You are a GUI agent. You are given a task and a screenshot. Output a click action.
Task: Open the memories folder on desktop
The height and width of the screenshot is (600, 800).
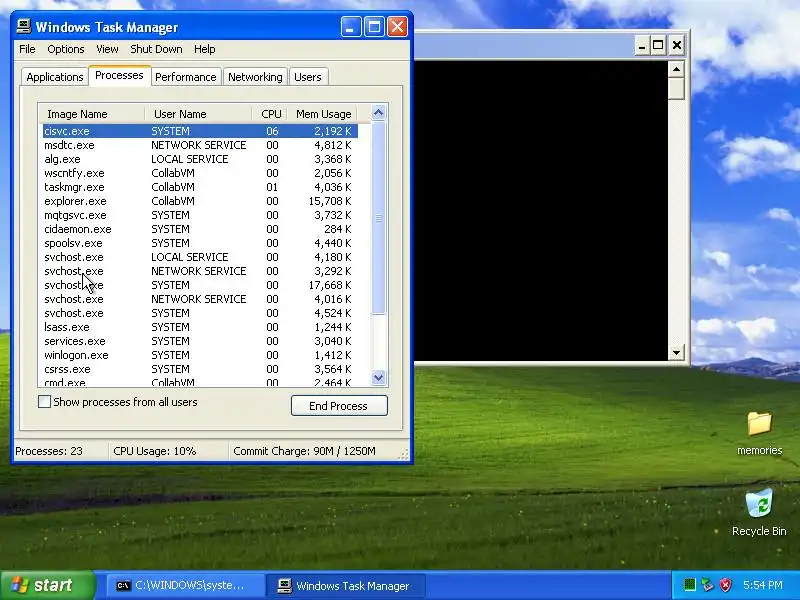(759, 433)
